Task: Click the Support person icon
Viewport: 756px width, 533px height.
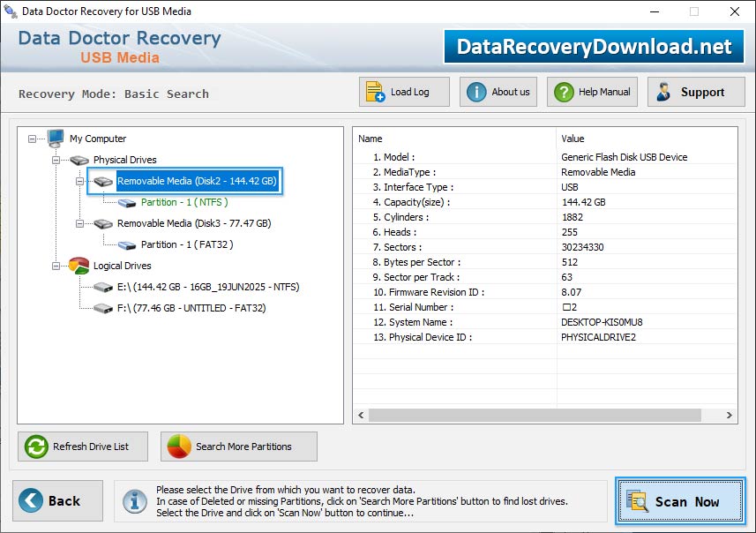Action: (663, 92)
